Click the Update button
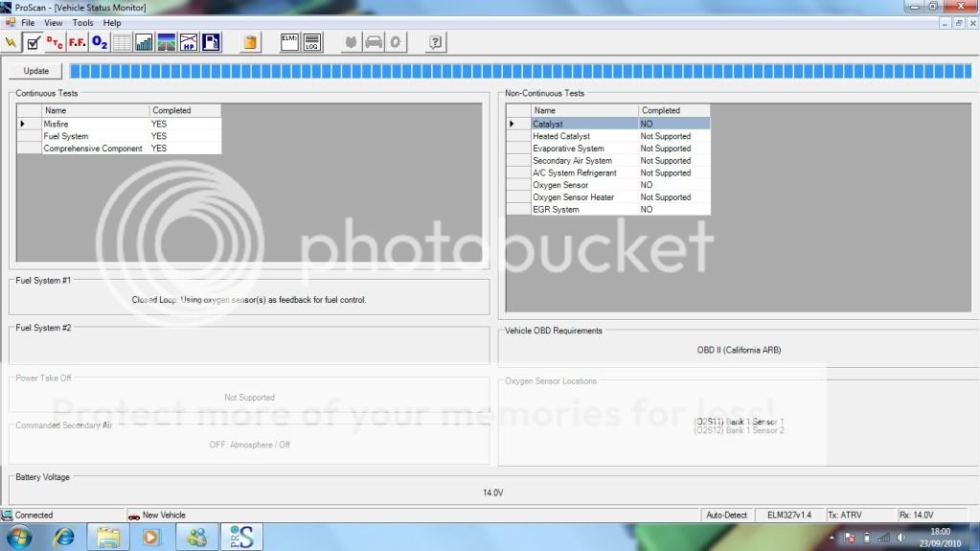This screenshot has width=980, height=551. pyautogui.click(x=35, y=71)
